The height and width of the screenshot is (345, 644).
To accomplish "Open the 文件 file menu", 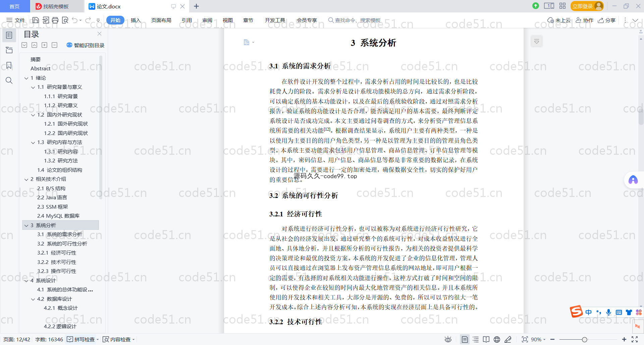I will point(16,20).
